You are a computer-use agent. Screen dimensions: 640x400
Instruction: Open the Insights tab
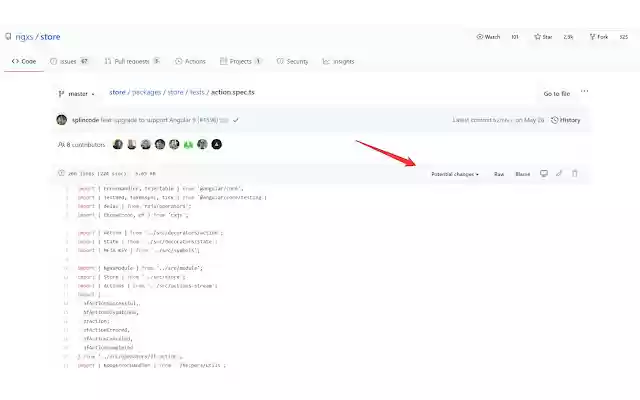click(338, 61)
